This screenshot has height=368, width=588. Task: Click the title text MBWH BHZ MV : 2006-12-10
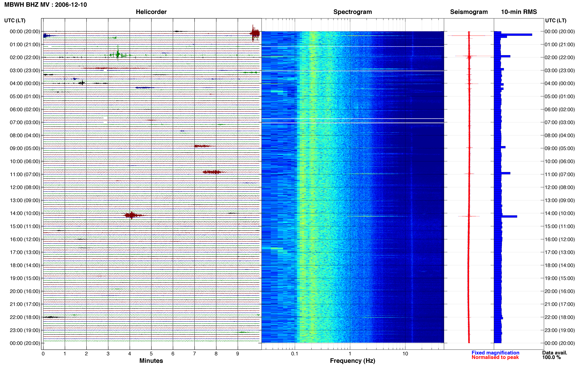(x=45, y=5)
